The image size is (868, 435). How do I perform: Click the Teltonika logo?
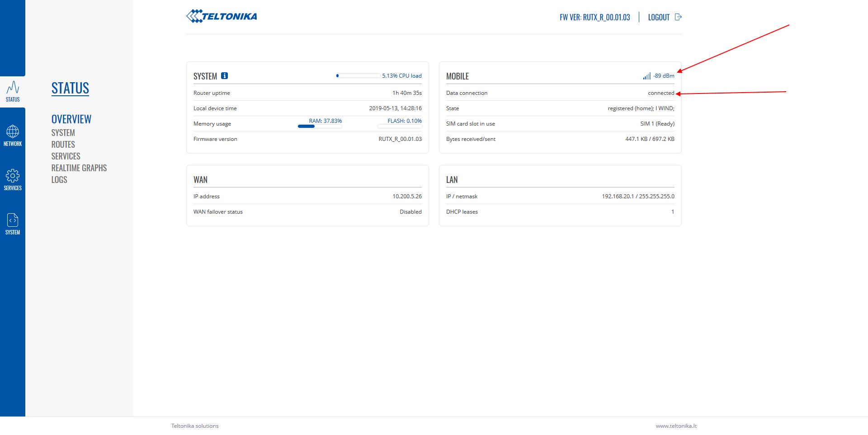click(222, 16)
